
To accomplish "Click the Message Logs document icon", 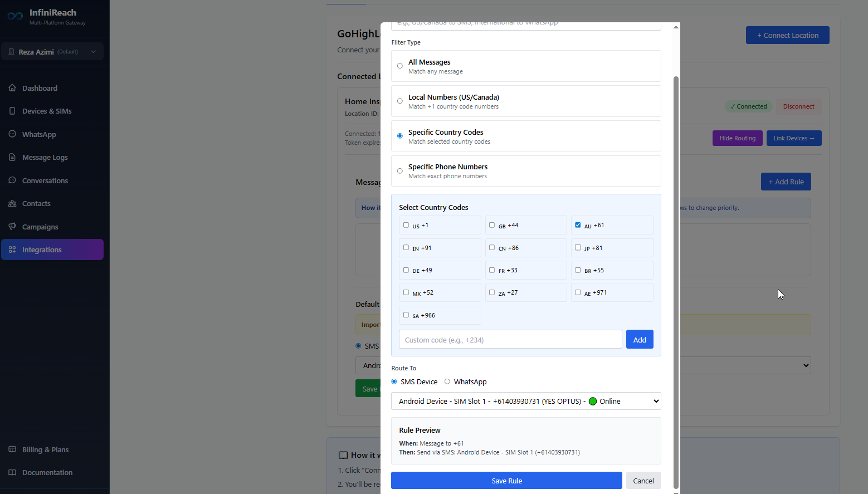I will [x=12, y=157].
